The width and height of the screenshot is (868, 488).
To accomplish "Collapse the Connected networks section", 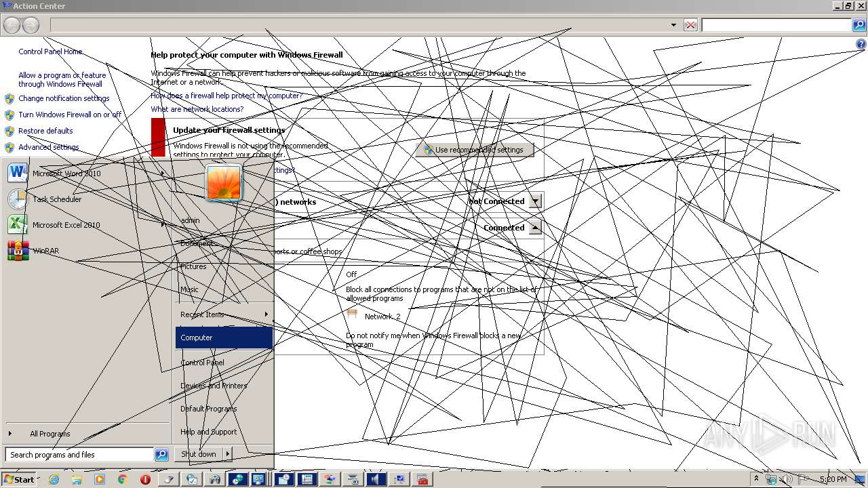I will 536,228.
